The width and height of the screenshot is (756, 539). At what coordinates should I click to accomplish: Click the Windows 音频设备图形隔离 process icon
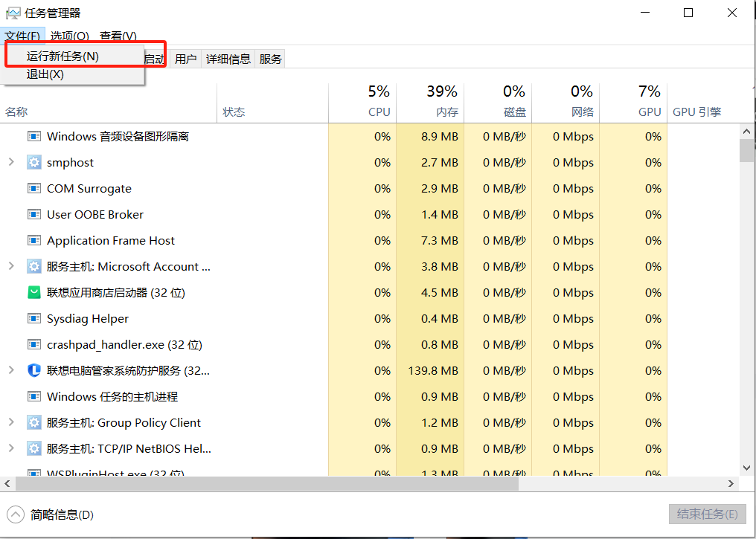pos(33,136)
